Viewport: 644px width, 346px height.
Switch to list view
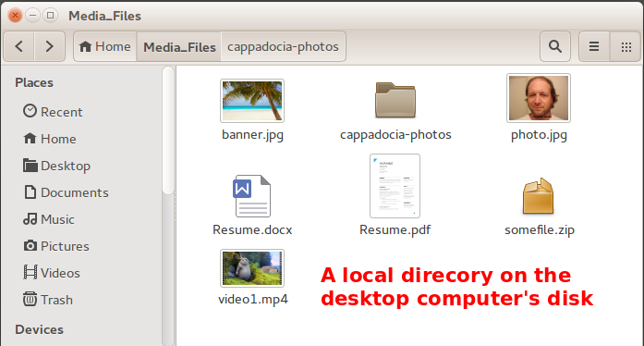[x=594, y=46]
